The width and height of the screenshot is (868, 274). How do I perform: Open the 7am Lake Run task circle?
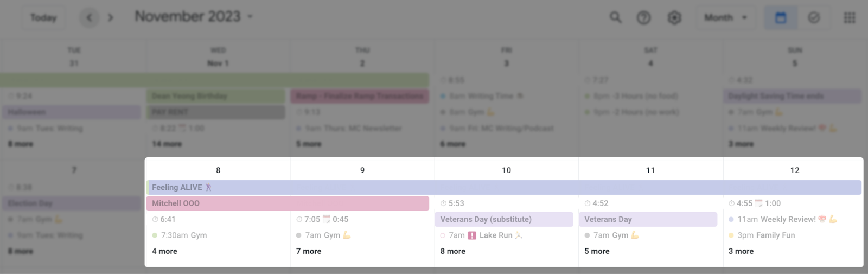pos(443,235)
